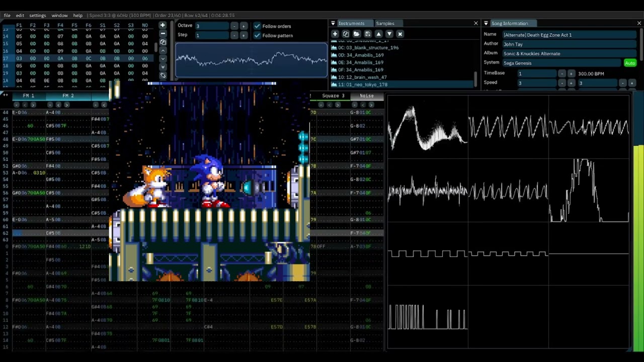Increase the first Speed value
This screenshot has width=644, height=362.
pos(571,83)
